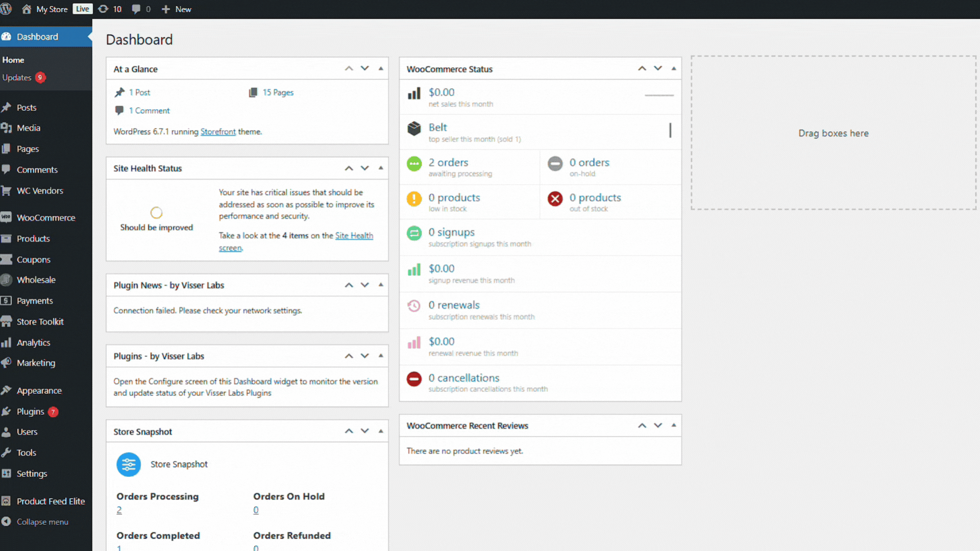Screen dimensions: 980x551
Task: Click the green awaiting processing orders icon
Action: tap(414, 164)
